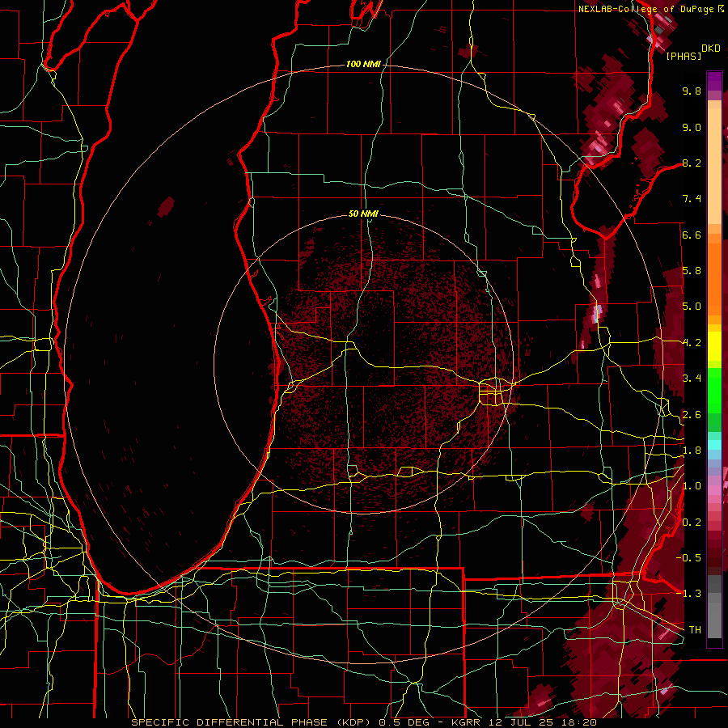Screen dimensions: 728x728
Task: Click the [PHAS] legend unit label
Action: pyautogui.click(x=684, y=56)
